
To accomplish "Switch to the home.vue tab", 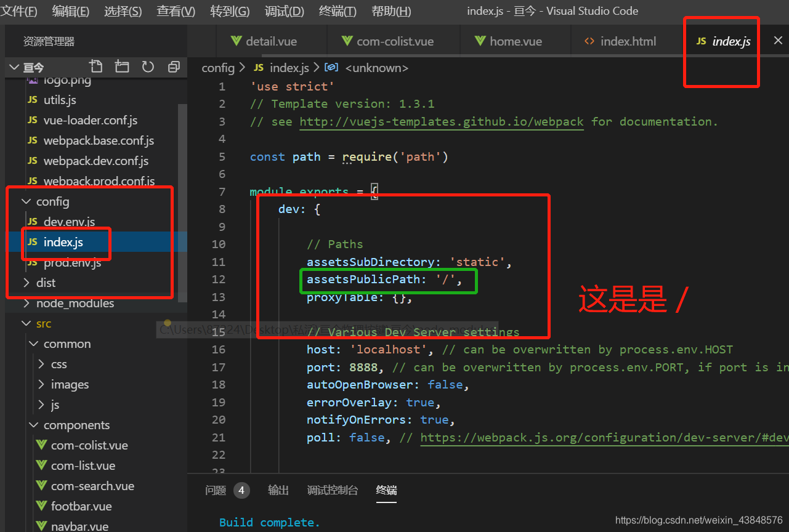I will coord(515,41).
